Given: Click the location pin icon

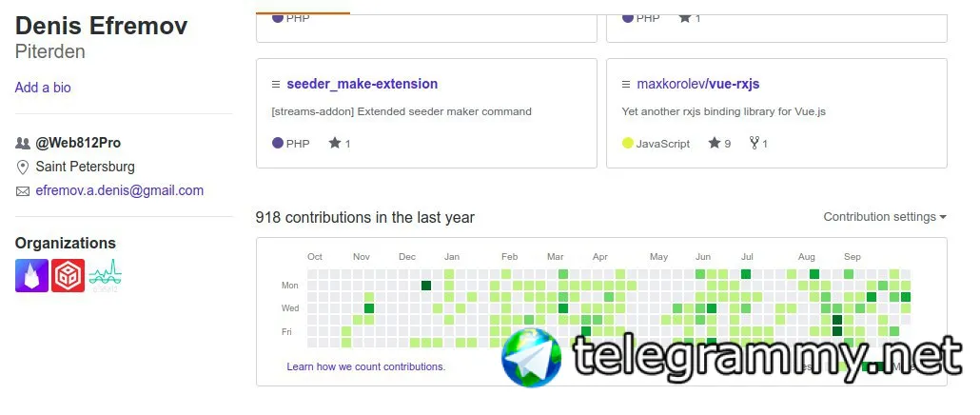Looking at the screenshot, I should point(23,167).
